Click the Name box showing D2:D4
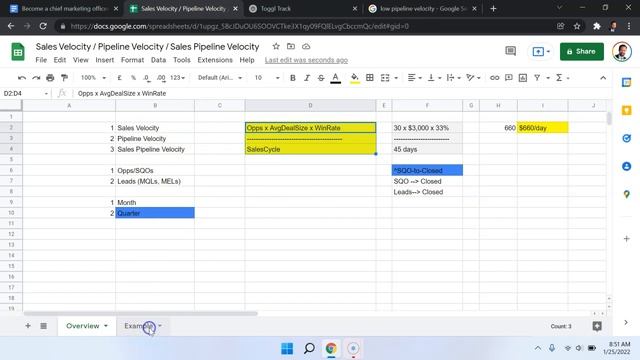Screen dimensions: 640x360 pos(24,93)
